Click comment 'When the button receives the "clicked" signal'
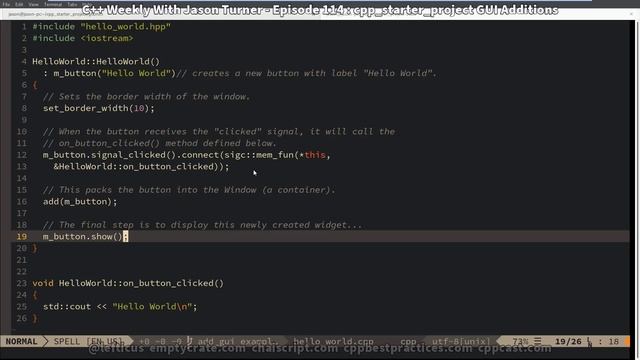This screenshot has height=360, width=640. pyautogui.click(x=219, y=132)
